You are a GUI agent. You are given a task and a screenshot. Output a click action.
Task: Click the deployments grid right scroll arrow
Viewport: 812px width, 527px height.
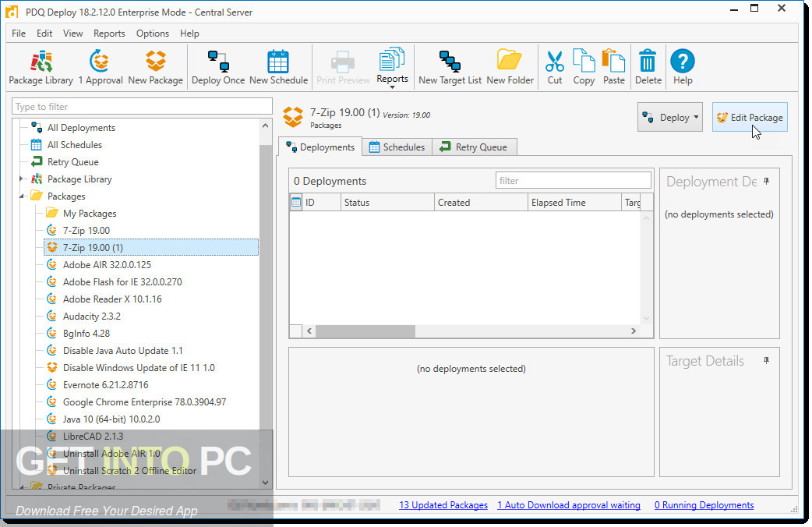633,331
